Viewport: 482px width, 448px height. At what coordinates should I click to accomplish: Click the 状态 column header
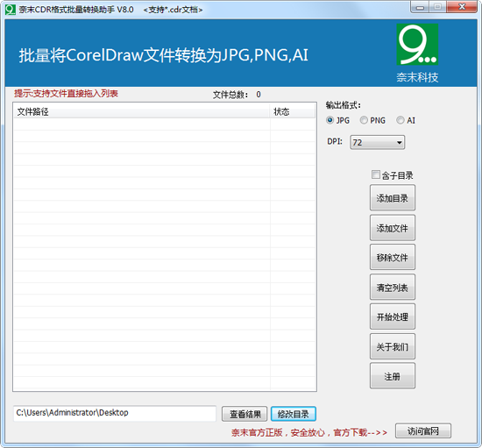click(293, 111)
